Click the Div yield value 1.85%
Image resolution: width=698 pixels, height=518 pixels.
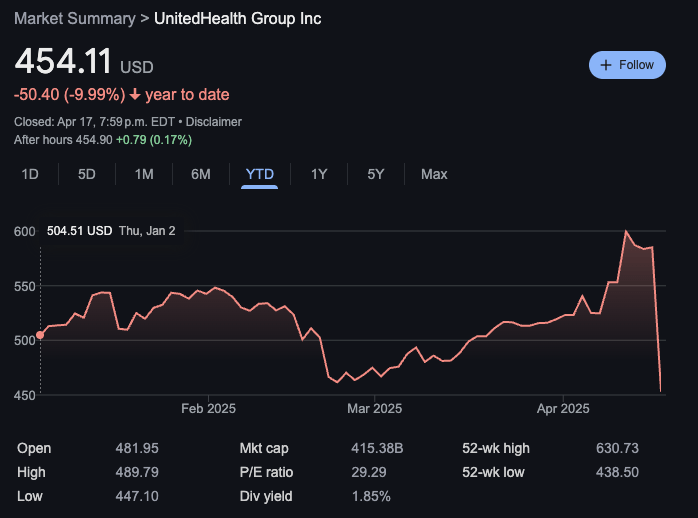371,496
